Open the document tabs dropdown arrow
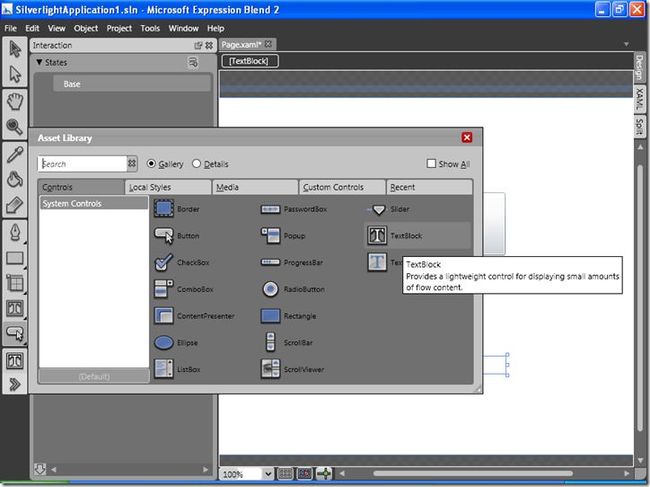This screenshot has width=650, height=487. [626, 44]
